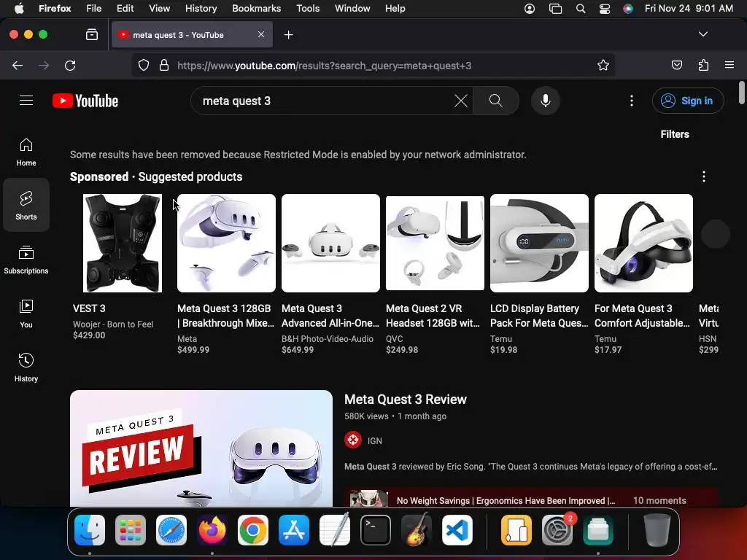Open IGN channel name link

point(374,441)
